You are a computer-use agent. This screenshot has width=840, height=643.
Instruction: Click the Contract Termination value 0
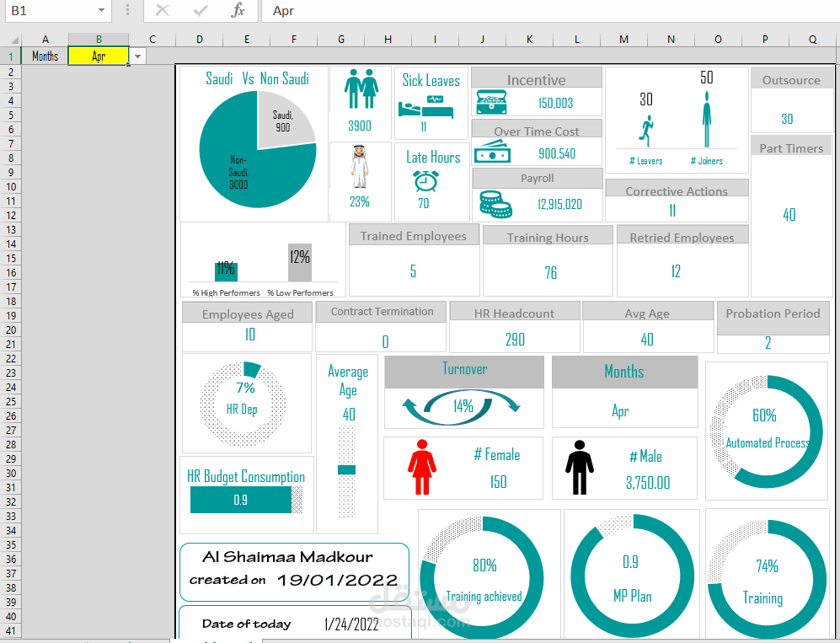point(385,342)
